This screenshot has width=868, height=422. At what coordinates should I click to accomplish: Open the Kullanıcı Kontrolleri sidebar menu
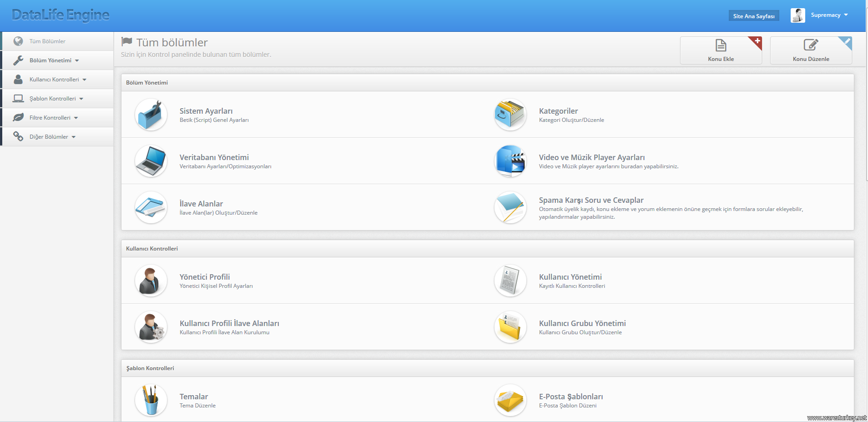pyautogui.click(x=57, y=80)
